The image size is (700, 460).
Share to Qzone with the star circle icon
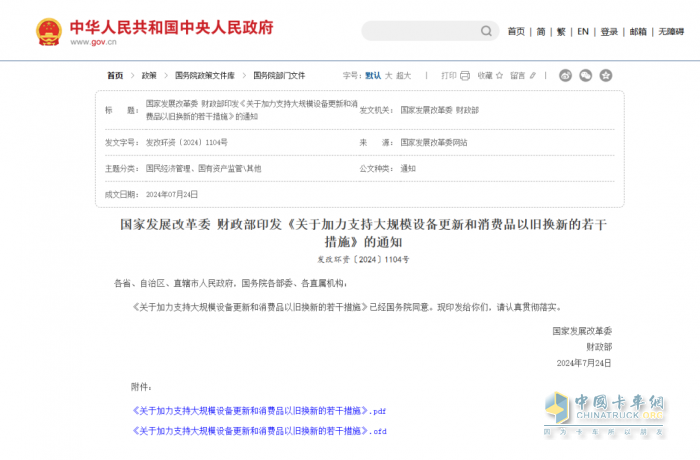[x=606, y=75]
